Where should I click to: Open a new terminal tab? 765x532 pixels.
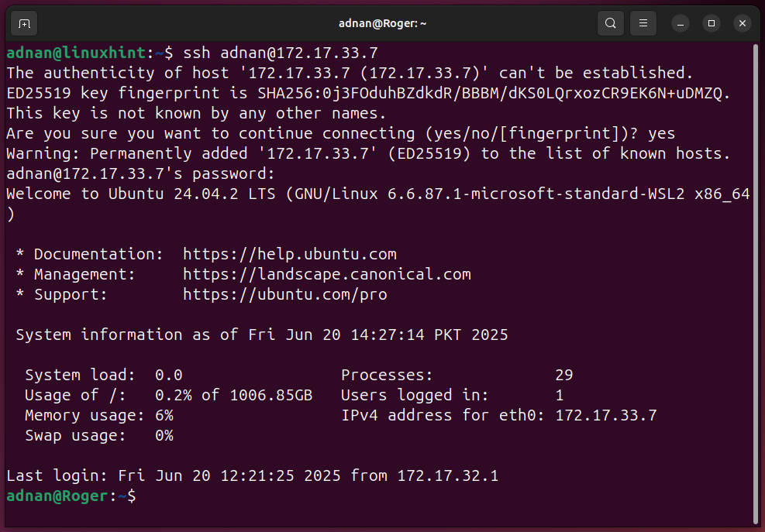point(25,23)
